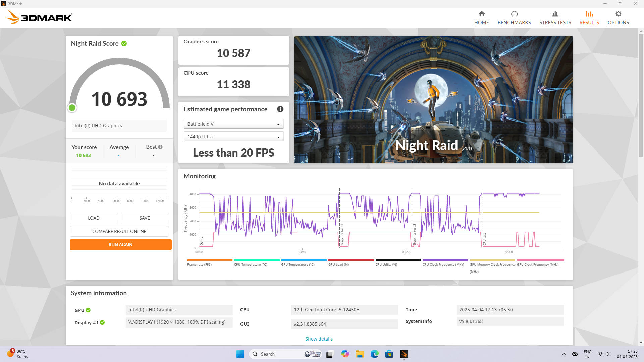Click the 3DMark taskbar icon

pyautogui.click(x=404, y=354)
